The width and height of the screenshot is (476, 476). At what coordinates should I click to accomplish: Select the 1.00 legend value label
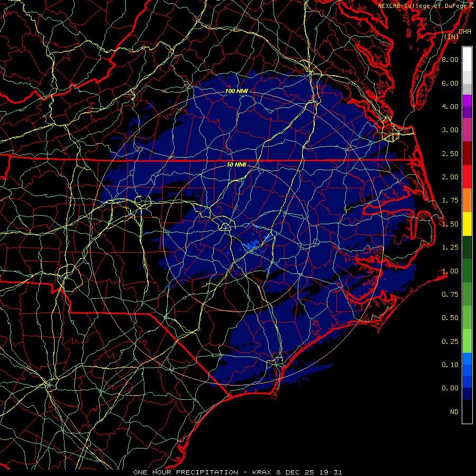pyautogui.click(x=450, y=271)
